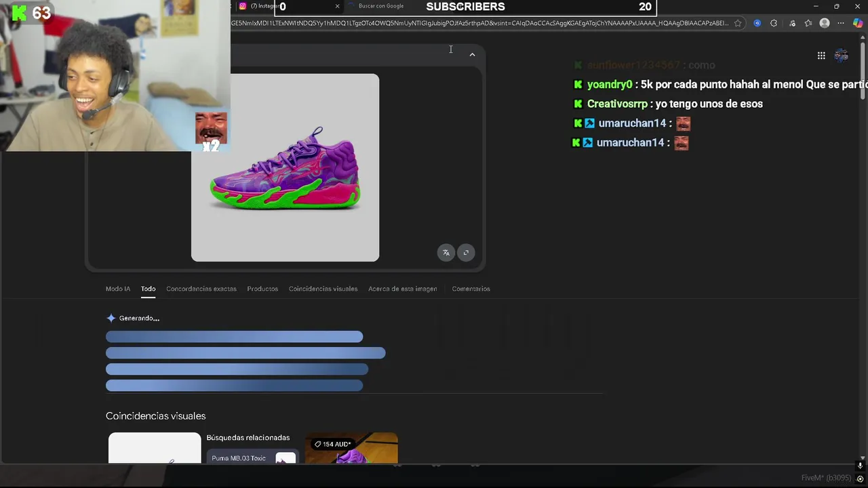Click the SUBSCRIBERS goal bar overlay
The height and width of the screenshot is (488, 868).
click(x=465, y=7)
